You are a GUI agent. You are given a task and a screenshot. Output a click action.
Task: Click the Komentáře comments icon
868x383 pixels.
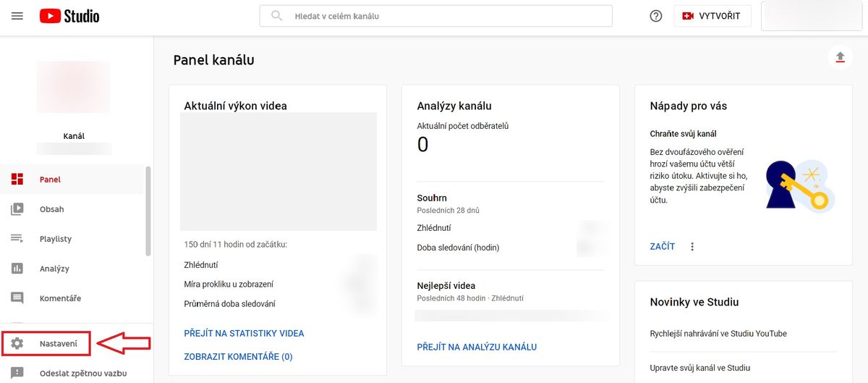click(17, 298)
